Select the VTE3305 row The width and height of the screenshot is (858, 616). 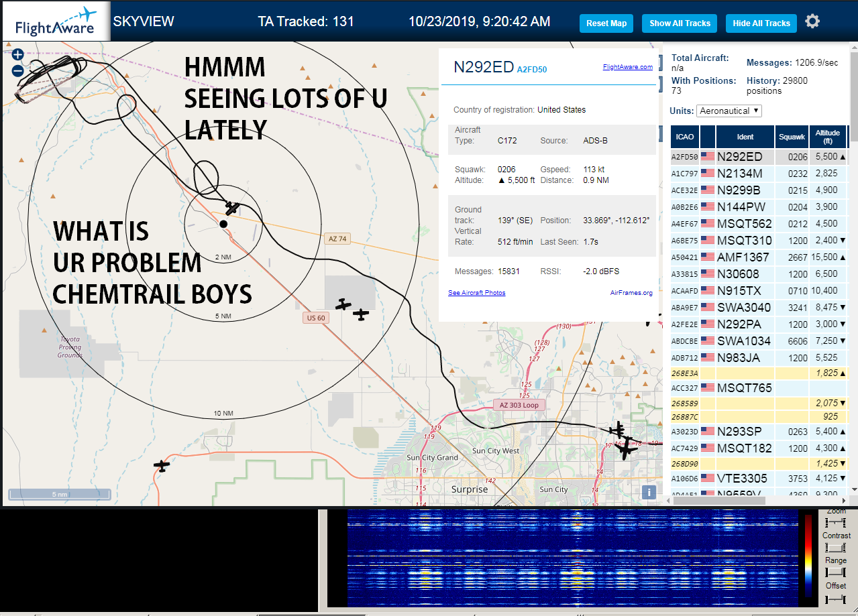point(759,479)
